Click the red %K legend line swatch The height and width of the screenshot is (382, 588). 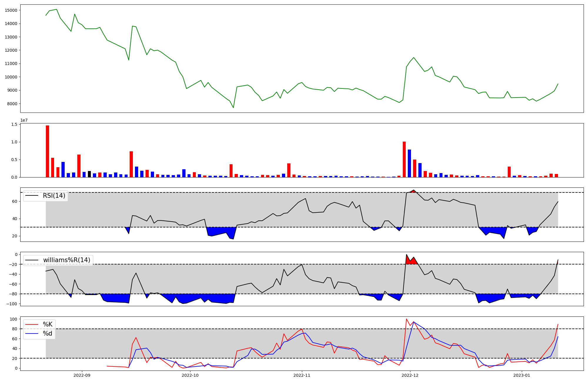(32, 324)
